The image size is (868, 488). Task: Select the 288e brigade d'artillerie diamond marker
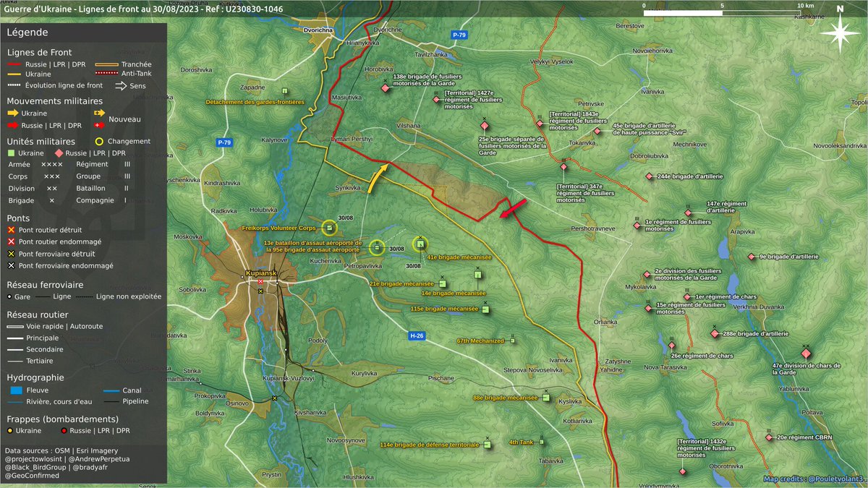pos(715,333)
